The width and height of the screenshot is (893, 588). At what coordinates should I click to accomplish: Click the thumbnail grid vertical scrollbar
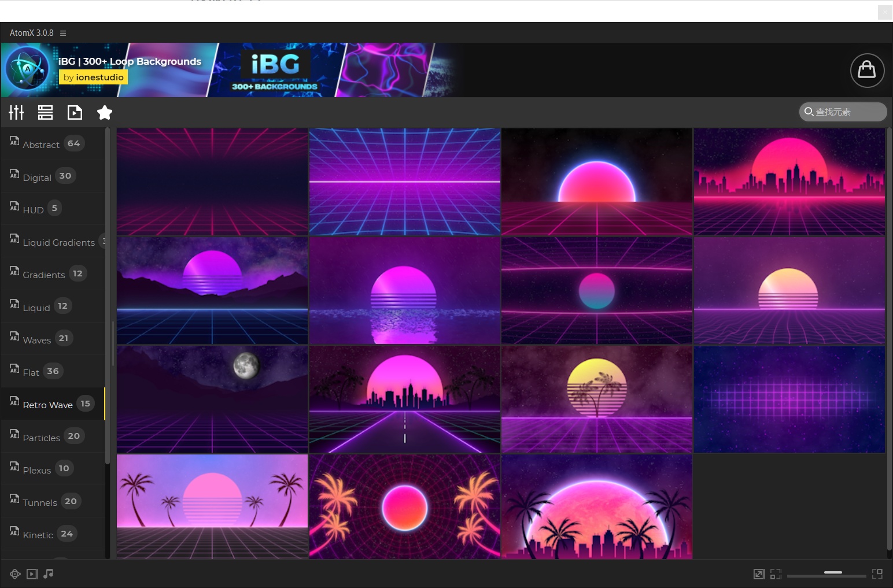[x=890, y=339]
